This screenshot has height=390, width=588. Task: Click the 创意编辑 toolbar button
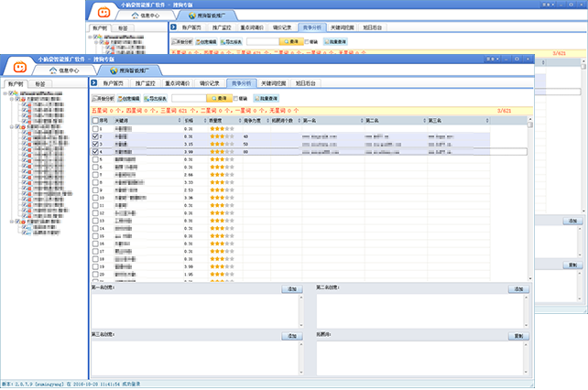coord(128,98)
